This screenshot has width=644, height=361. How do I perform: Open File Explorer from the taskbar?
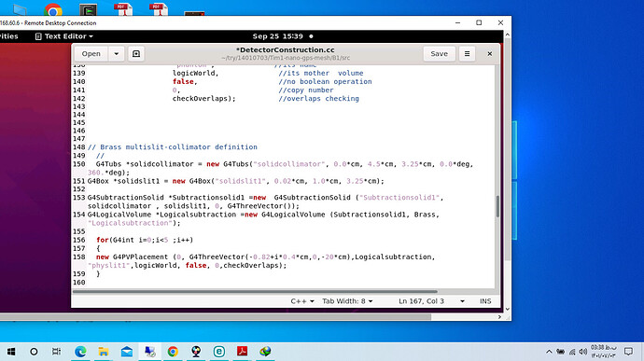(104, 352)
